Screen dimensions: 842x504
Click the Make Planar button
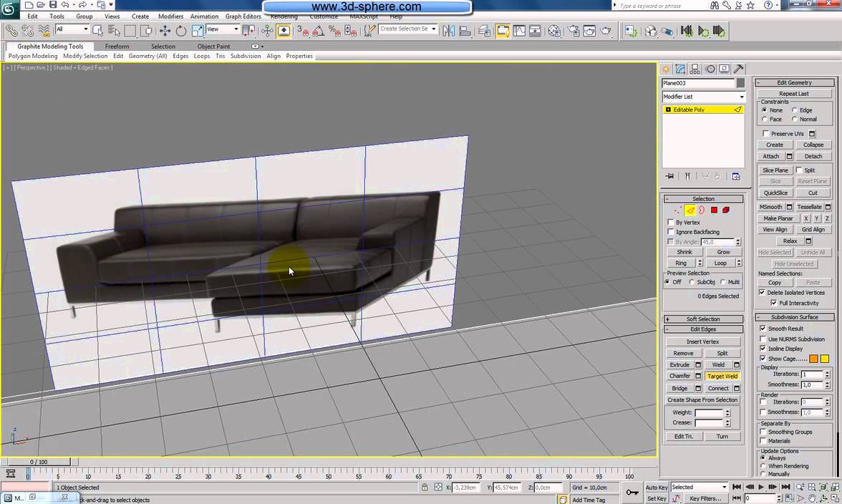coord(778,218)
